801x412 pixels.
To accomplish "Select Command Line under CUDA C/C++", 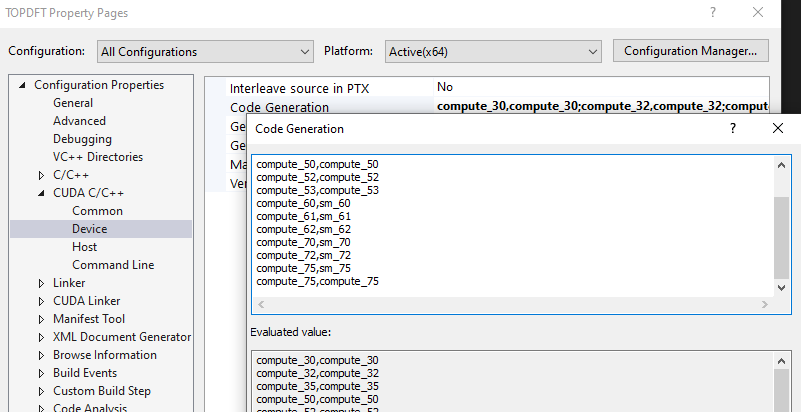I will point(113,265).
